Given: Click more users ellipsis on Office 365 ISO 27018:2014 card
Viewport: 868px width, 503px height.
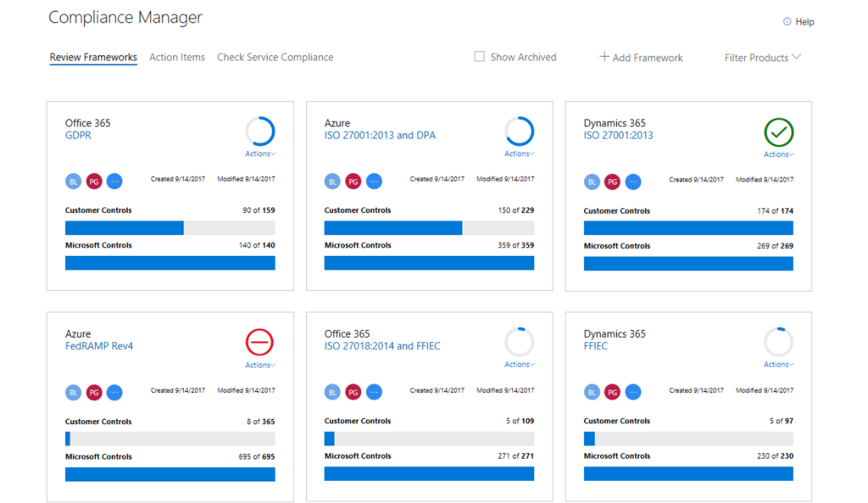Looking at the screenshot, I should click(x=374, y=392).
